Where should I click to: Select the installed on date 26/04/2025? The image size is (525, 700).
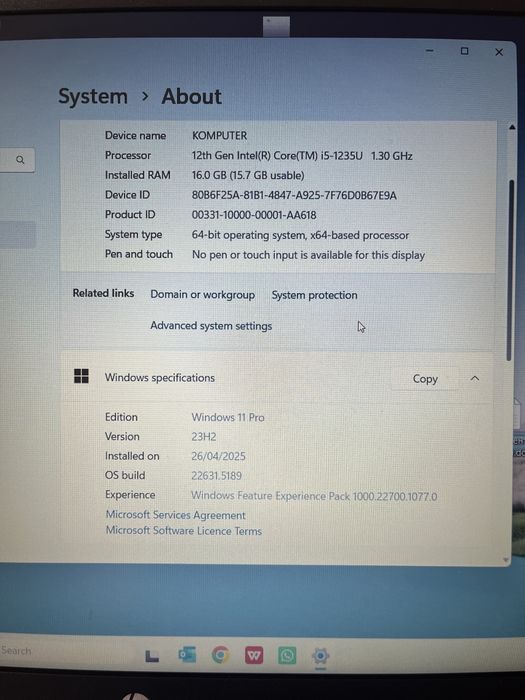point(218,456)
